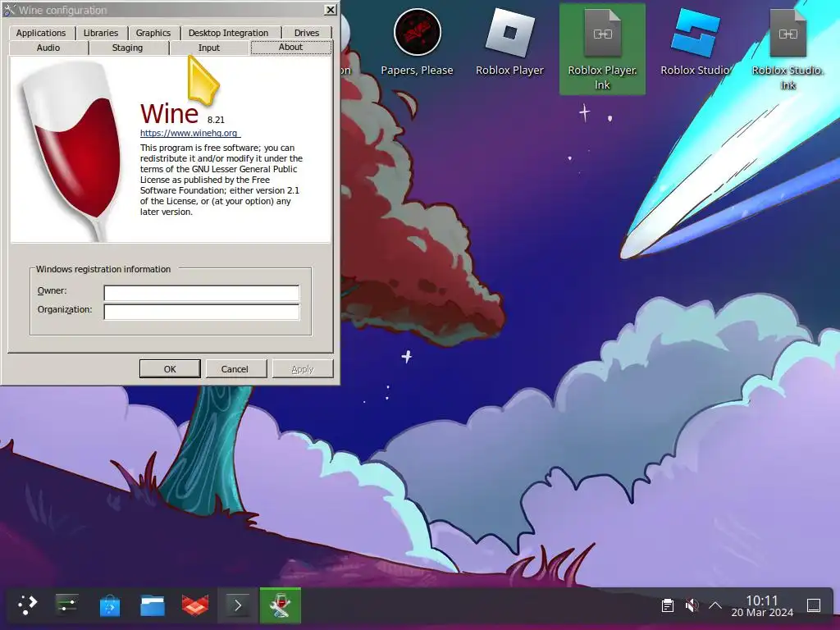
Task: Launch the Discover software store
Action: point(110,605)
